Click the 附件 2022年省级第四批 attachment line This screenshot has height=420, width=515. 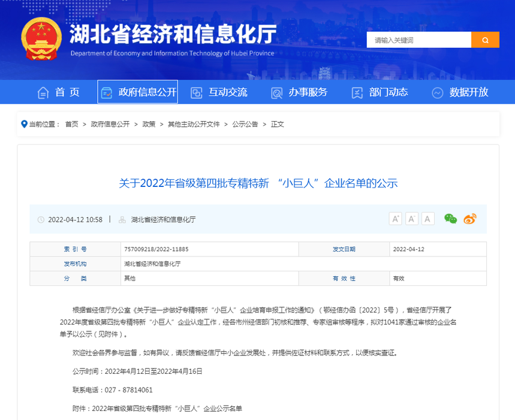[157, 409]
